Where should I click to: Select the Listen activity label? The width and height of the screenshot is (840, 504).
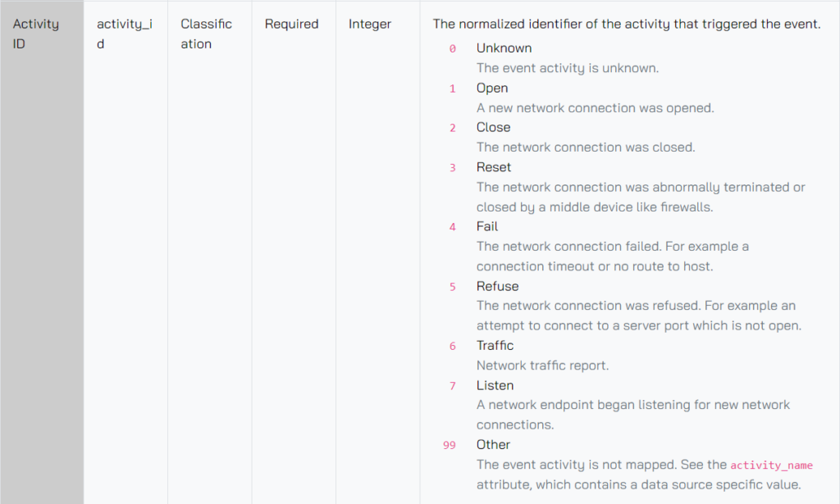[x=495, y=385]
